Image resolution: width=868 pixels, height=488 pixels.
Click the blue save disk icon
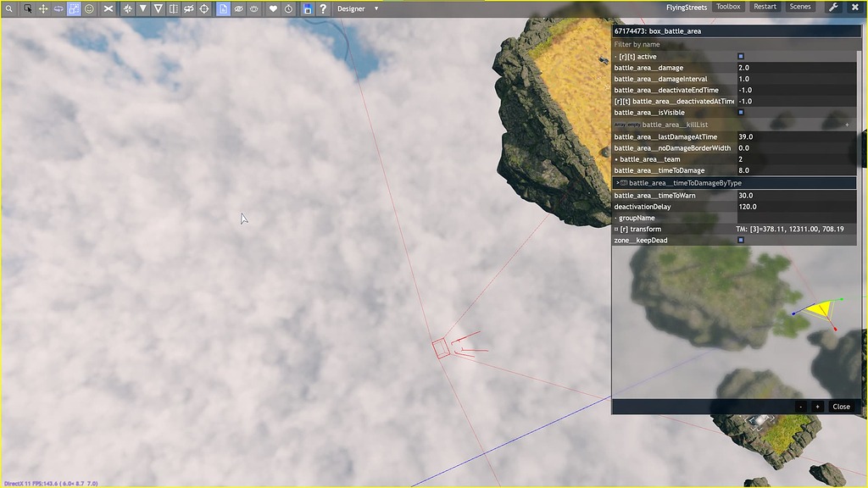(x=308, y=8)
